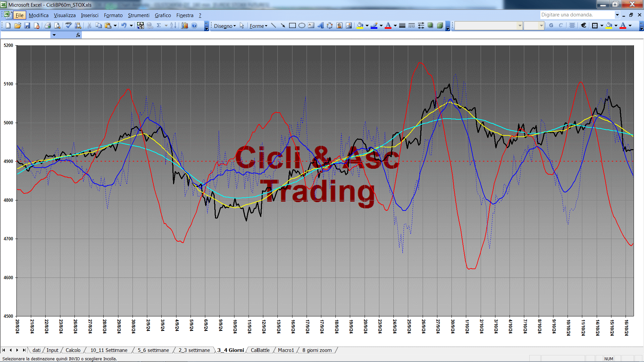Image resolution: width=644 pixels, height=362 pixels.
Task: Click the drawing Fill Color yellow bucket
Action: 360,25
